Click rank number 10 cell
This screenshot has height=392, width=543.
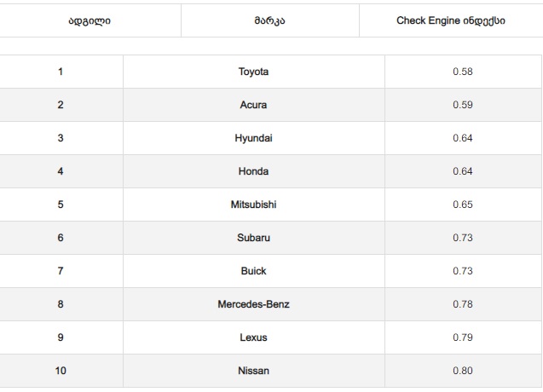point(61,371)
